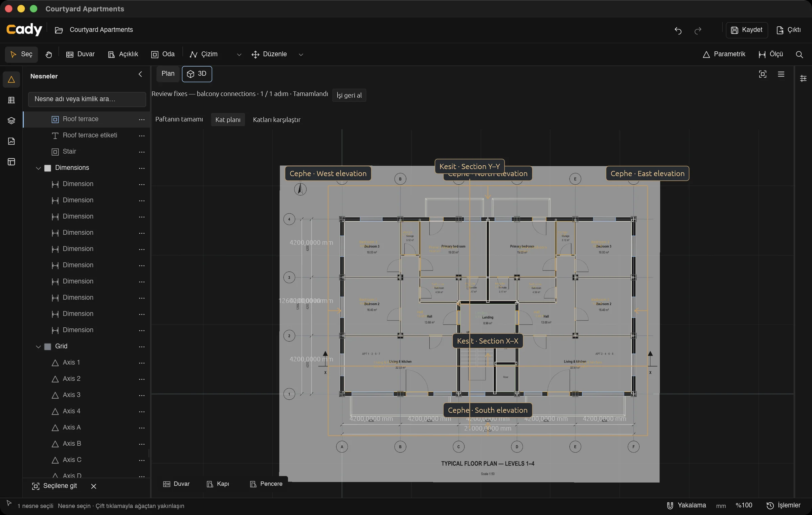Viewport: 812px width, 515px height.
Task: Click the Pencere window quick tool
Action: tap(266, 484)
